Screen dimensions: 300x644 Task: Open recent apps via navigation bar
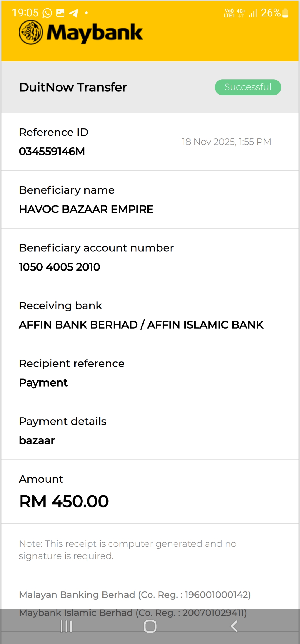pos(66,626)
